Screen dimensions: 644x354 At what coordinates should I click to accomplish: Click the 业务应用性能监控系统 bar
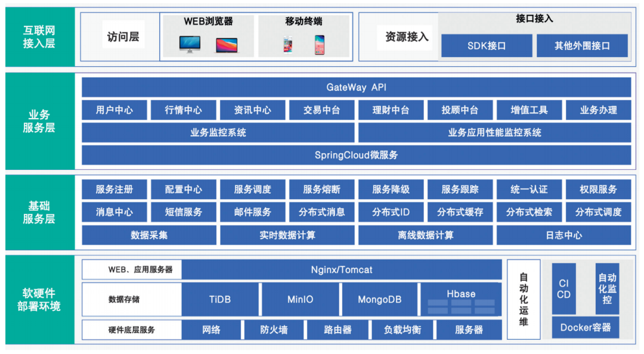494,133
